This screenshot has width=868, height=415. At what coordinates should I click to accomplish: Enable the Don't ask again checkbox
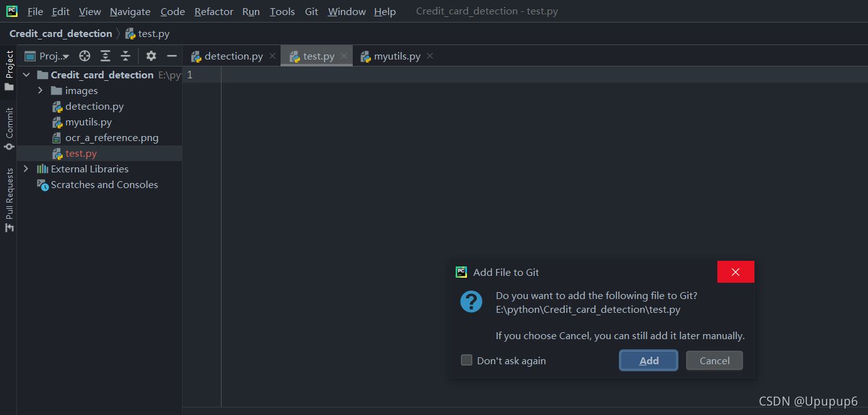pos(466,360)
